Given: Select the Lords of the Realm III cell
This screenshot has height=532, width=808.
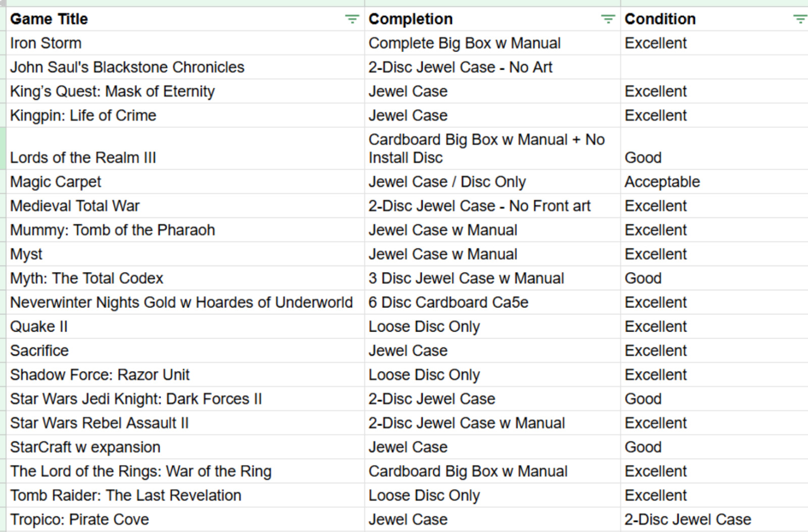Looking at the screenshot, I should point(185,148).
